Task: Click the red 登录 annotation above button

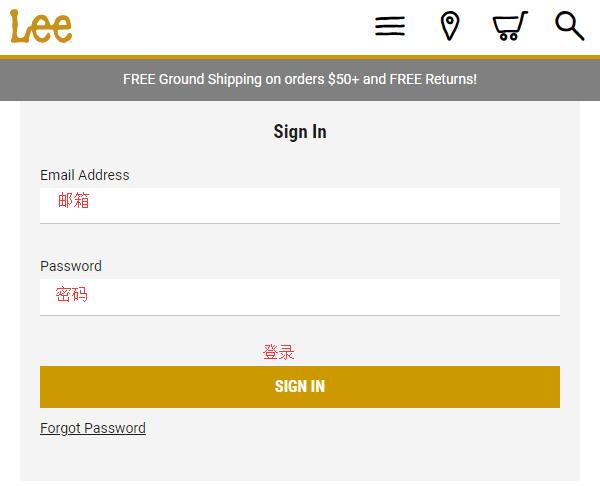Action: point(279,352)
